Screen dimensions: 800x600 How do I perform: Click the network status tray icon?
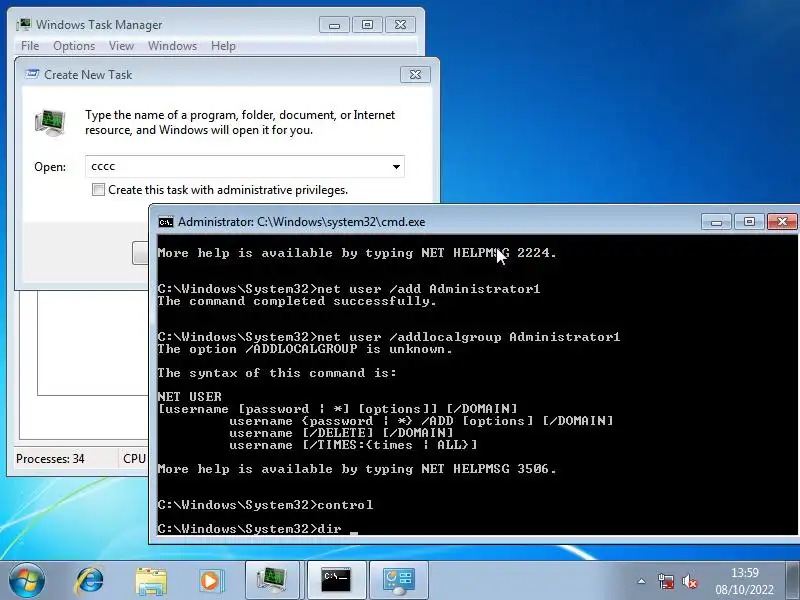pos(665,581)
